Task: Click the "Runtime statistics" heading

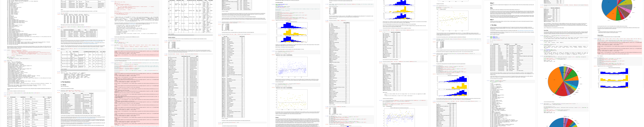Action: coord(172,37)
